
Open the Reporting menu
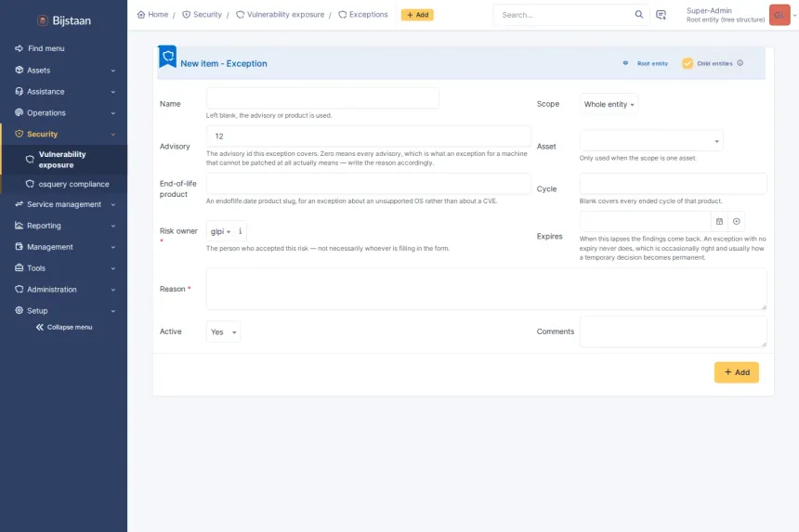tap(64, 226)
